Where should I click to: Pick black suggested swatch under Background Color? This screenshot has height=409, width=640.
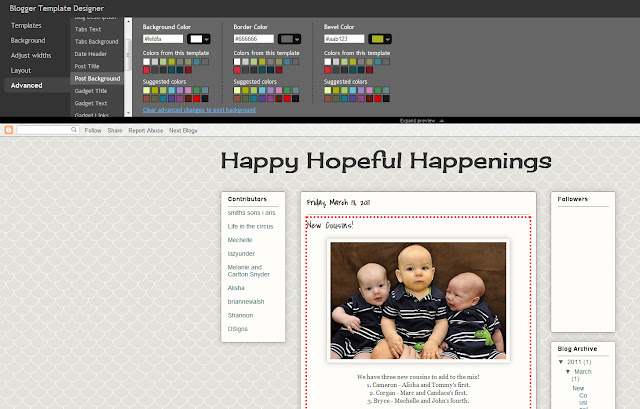(x=205, y=98)
